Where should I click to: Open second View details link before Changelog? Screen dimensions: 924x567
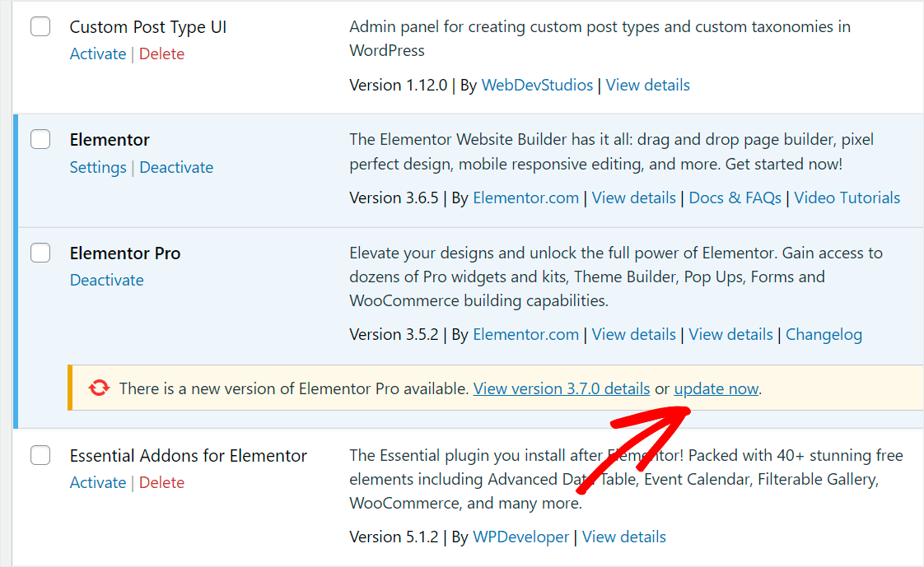point(730,334)
